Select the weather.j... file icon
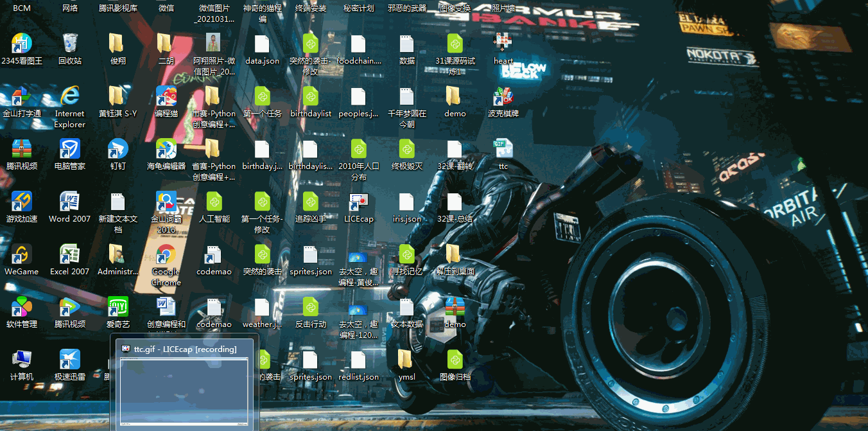Screen dimensions: 868x431 click(263, 307)
